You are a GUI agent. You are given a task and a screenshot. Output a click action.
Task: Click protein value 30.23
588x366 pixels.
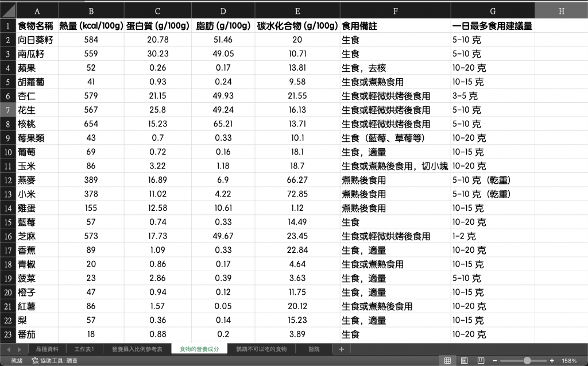coord(158,53)
